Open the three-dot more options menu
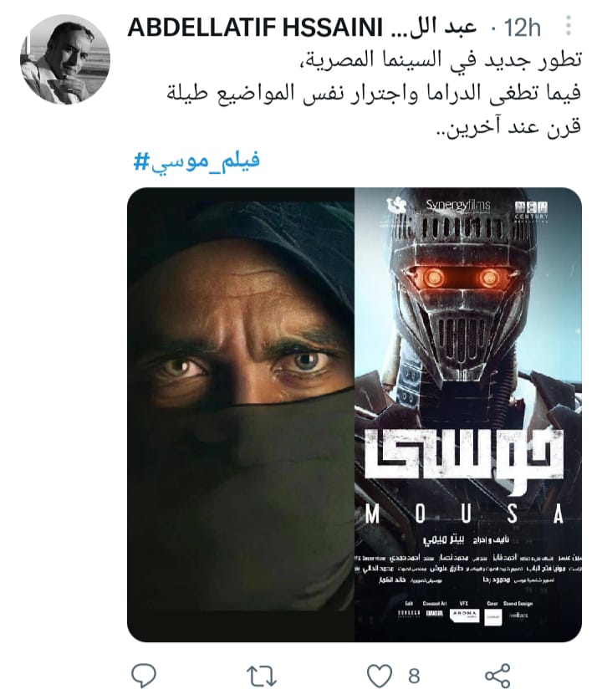 pyautogui.click(x=568, y=26)
